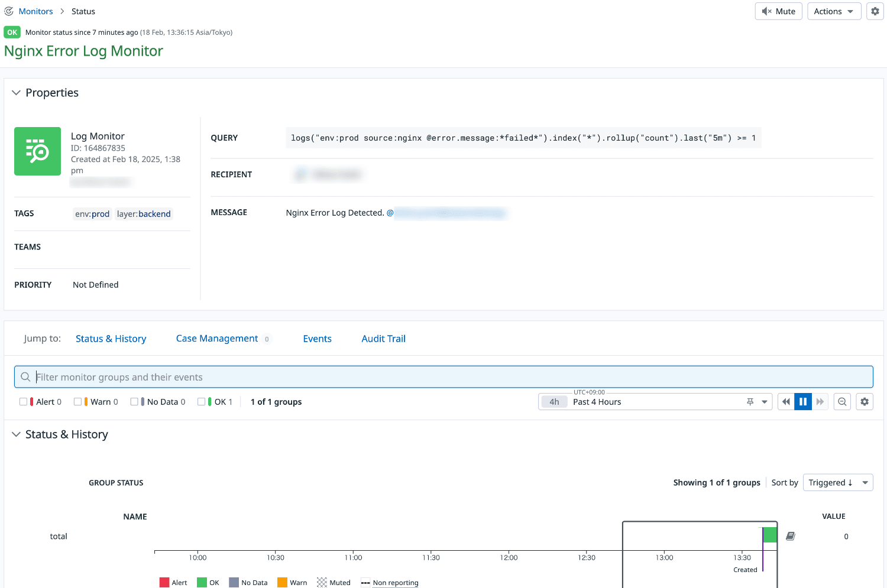Click the 'Not Defined' priority value
Viewport: 887px width, 588px height.
pyautogui.click(x=96, y=285)
